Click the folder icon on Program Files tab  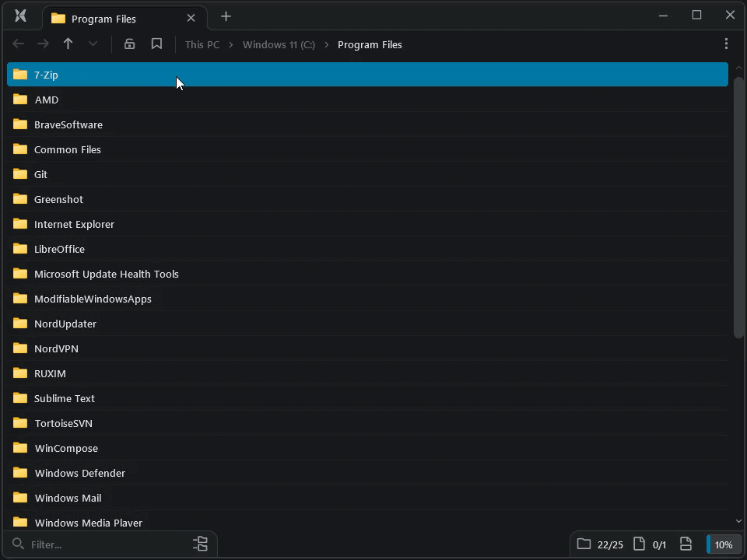tap(58, 18)
